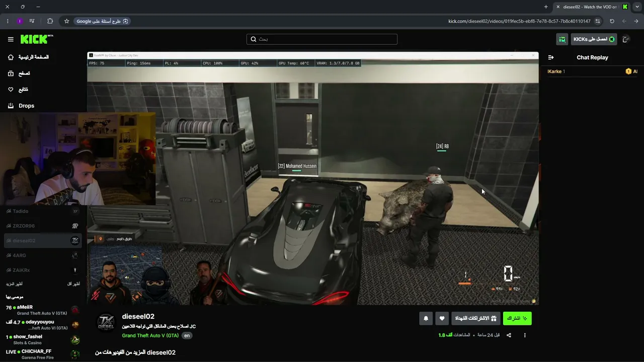Open the Browse sidebar item

(x=19, y=73)
